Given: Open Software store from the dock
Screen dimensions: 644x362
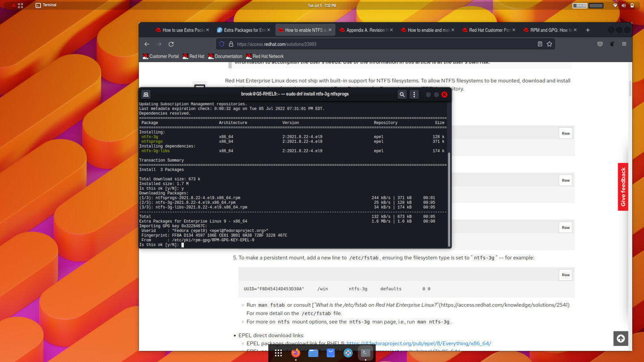Looking at the screenshot, I should tap(330, 353).
